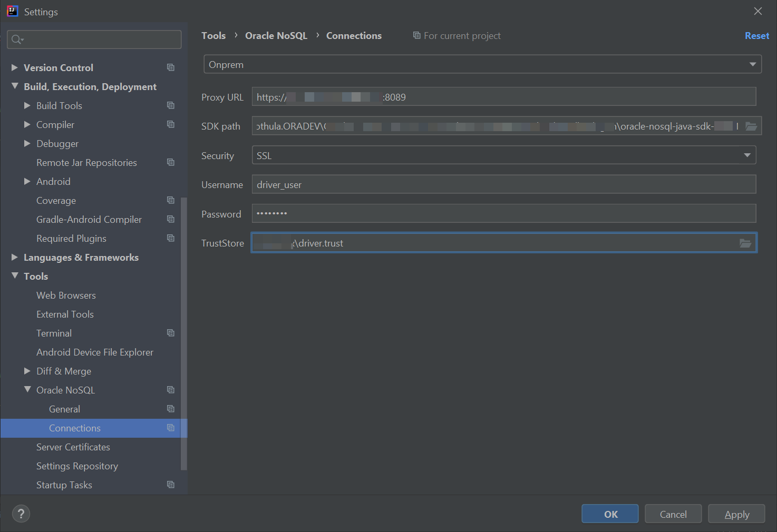Click the Reset link

click(756, 36)
